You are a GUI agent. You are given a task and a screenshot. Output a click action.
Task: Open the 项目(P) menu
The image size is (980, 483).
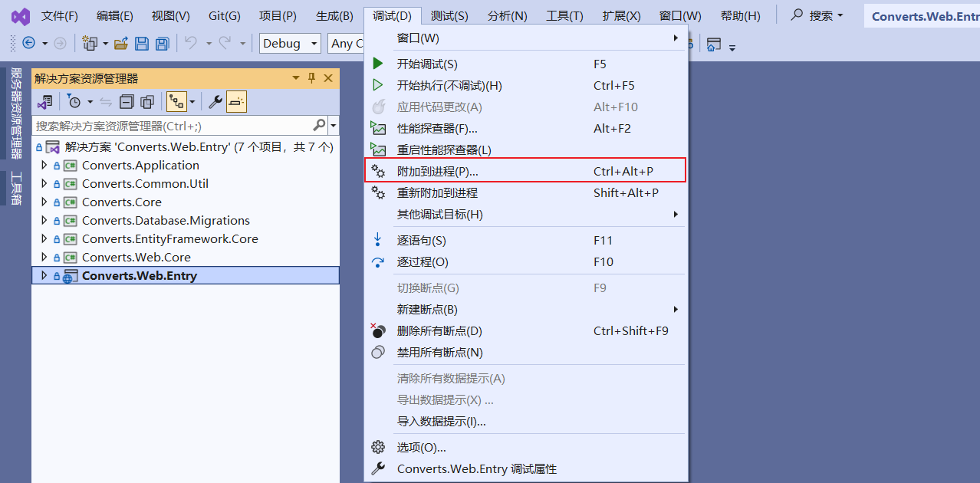coord(278,15)
